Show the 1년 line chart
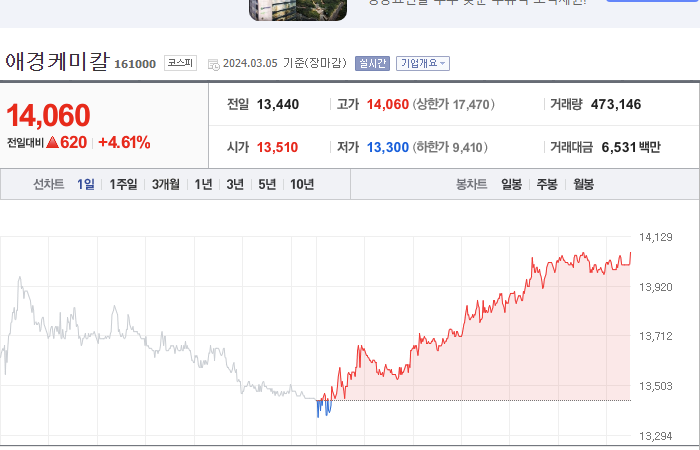Image resolution: width=700 pixels, height=450 pixels. tap(204, 184)
